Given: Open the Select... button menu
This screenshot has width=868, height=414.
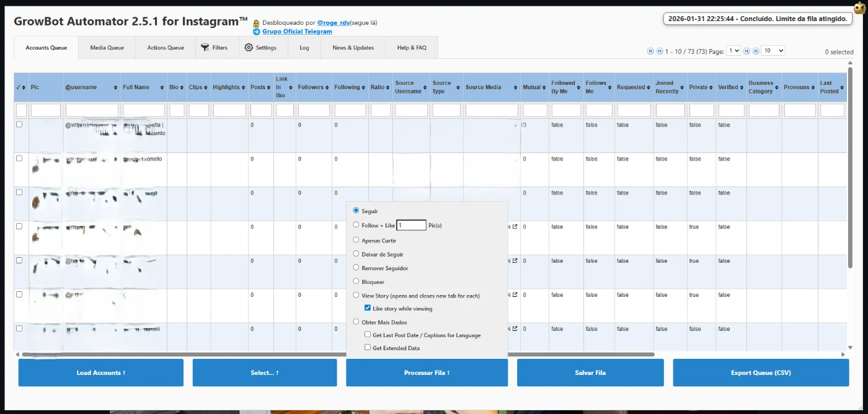Looking at the screenshot, I should (265, 372).
